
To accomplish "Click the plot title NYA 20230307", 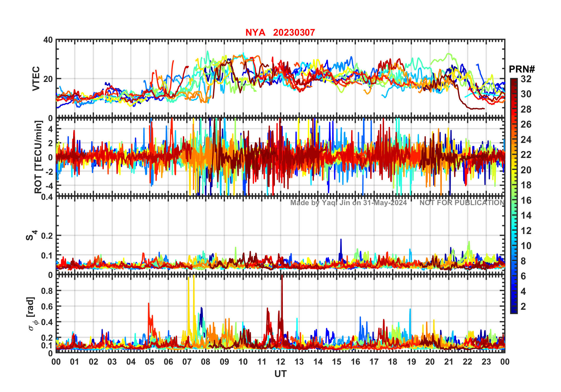I will point(280,32).
